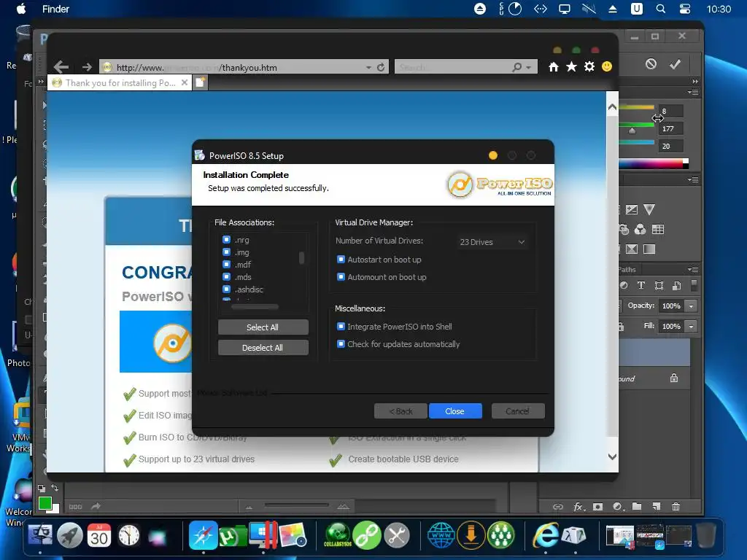Toggle the .nrg file association checkbox
747x560 pixels.
(x=227, y=239)
